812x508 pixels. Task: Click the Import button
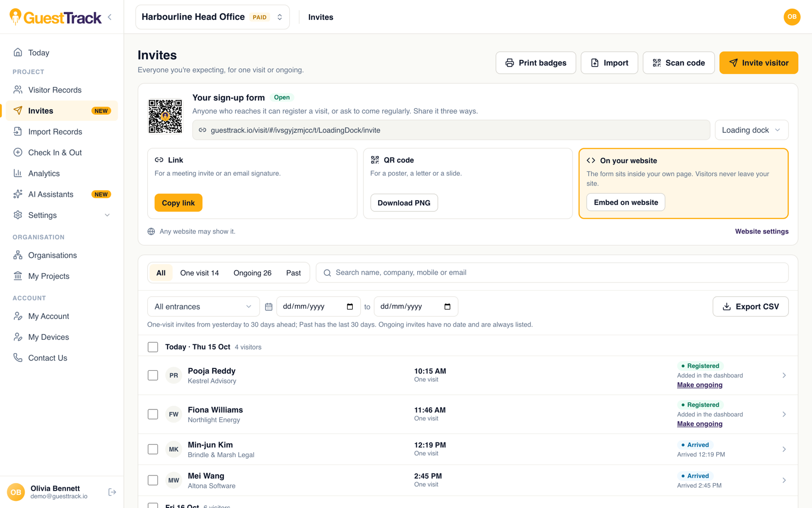point(609,63)
